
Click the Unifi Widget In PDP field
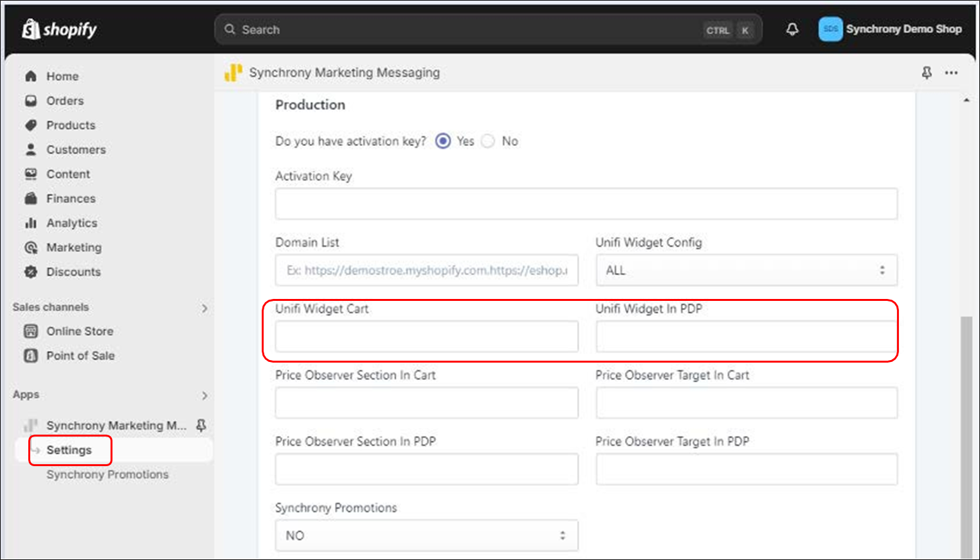pyautogui.click(x=747, y=336)
